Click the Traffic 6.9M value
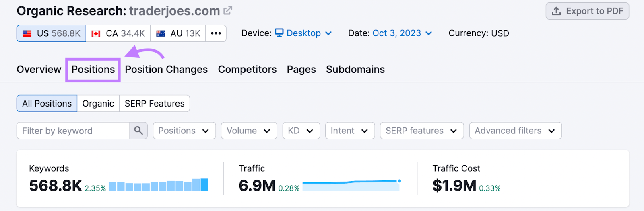Screen dimensions: 644x211 point(257,186)
